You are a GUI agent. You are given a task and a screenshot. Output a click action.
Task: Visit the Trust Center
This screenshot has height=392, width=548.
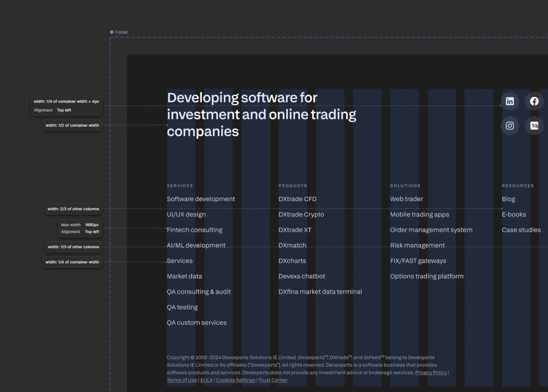tap(273, 380)
